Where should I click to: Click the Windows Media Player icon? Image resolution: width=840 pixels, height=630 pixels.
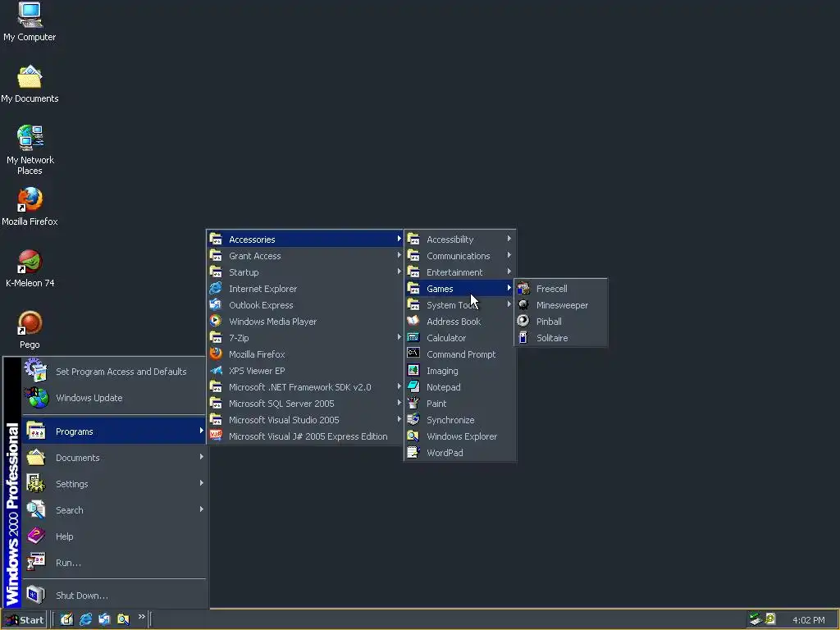[216, 321]
